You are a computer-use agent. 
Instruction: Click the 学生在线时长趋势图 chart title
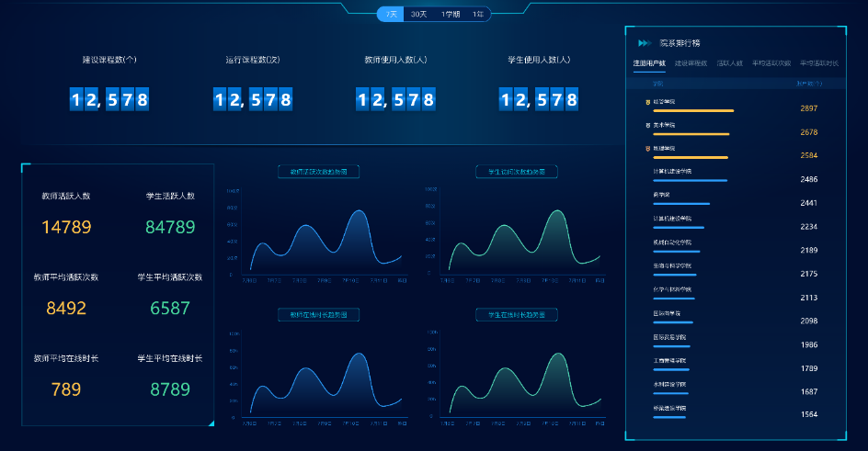pyautogui.click(x=516, y=314)
